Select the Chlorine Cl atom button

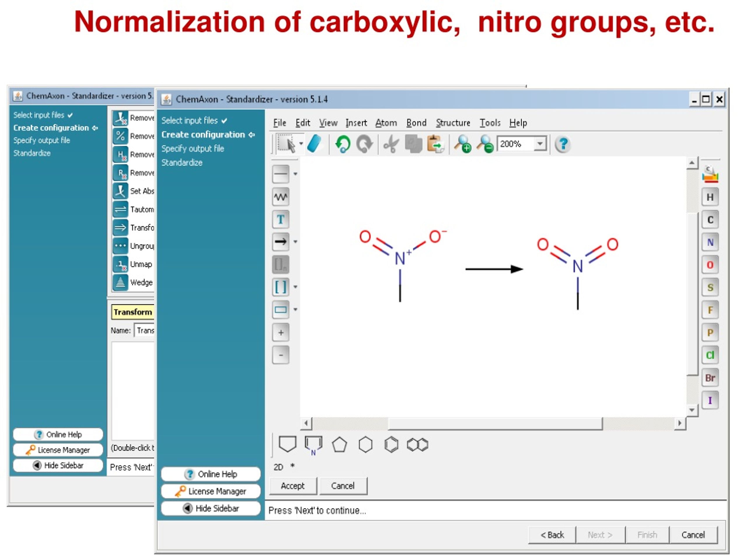pos(710,355)
